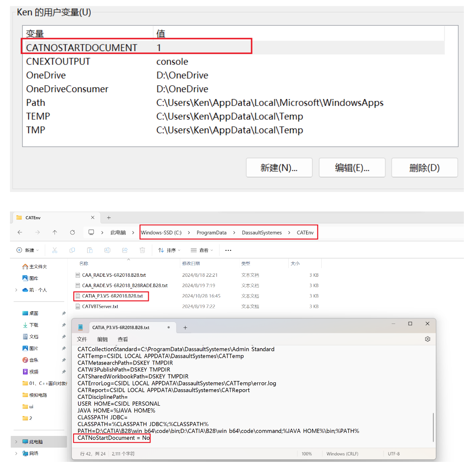This screenshot has width=476, height=474.
Task: Select file CAA_RADE.V5-6R2018.B28.txt
Action: [x=114, y=275]
